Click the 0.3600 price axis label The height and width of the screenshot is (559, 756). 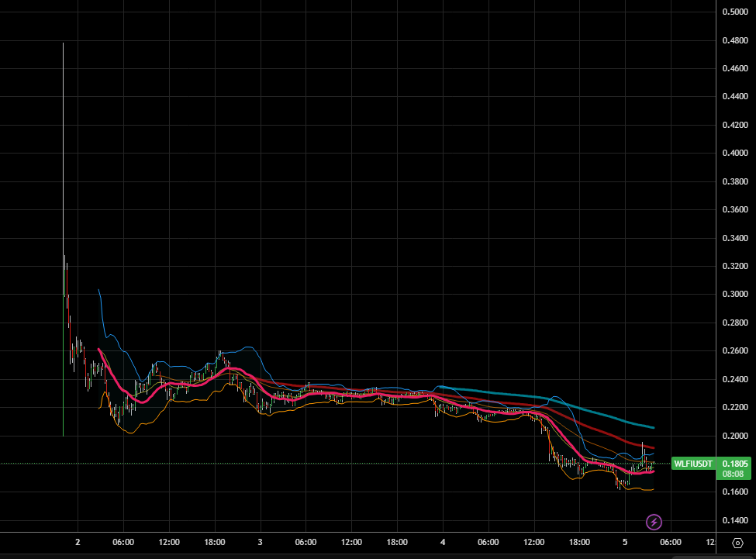(x=735, y=209)
